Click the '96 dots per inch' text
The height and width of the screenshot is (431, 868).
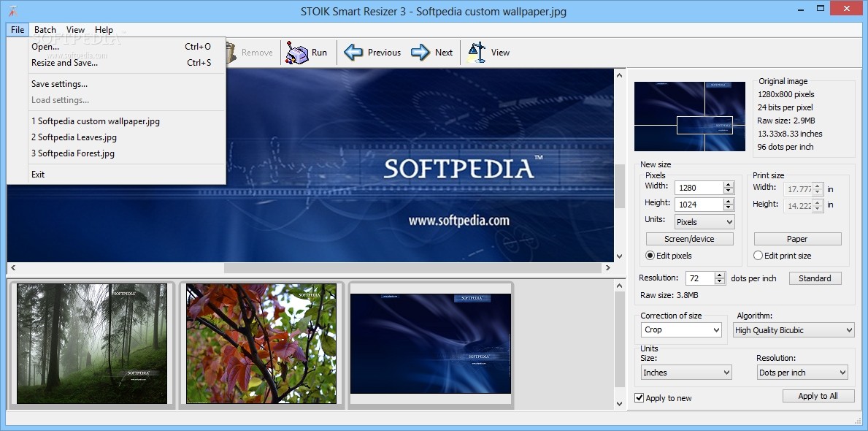click(x=786, y=147)
